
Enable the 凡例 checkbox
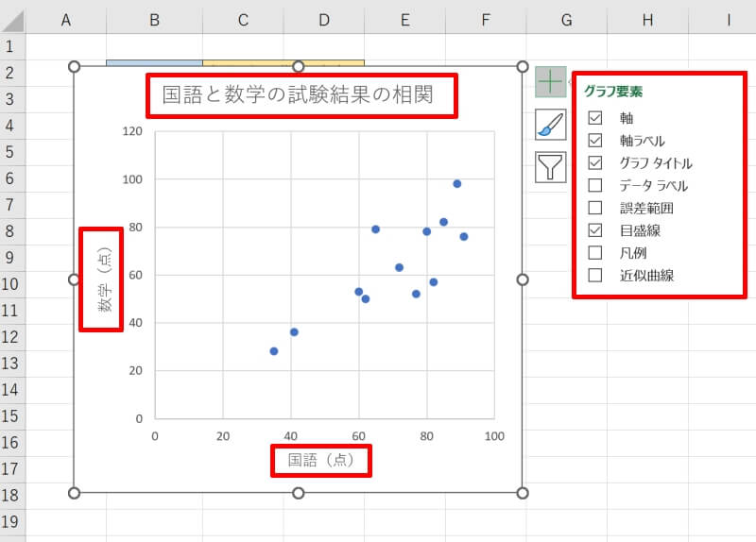pos(595,252)
